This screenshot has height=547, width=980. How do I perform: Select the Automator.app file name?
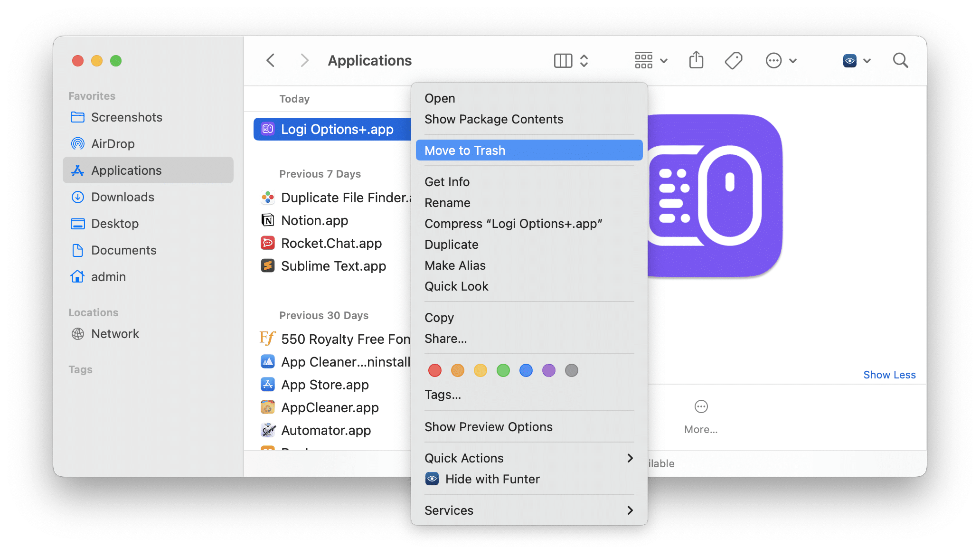click(x=326, y=430)
